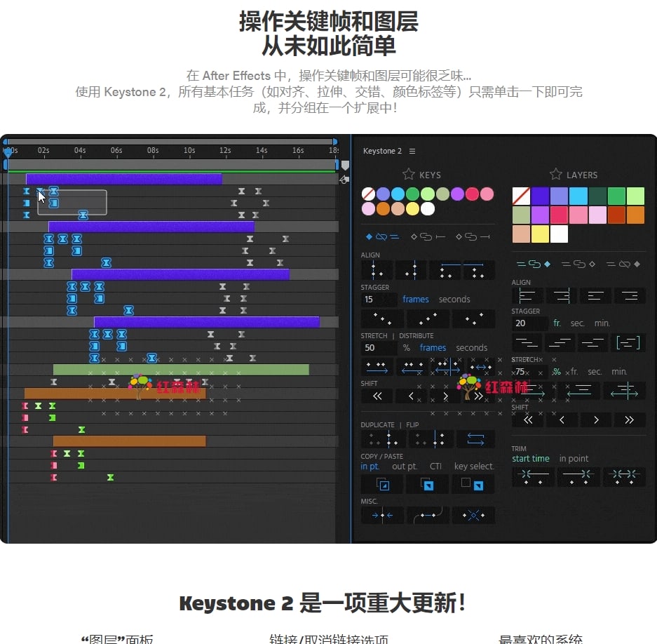Click the topmost purple layer bar
This screenshot has width=657, height=644.
124,179
